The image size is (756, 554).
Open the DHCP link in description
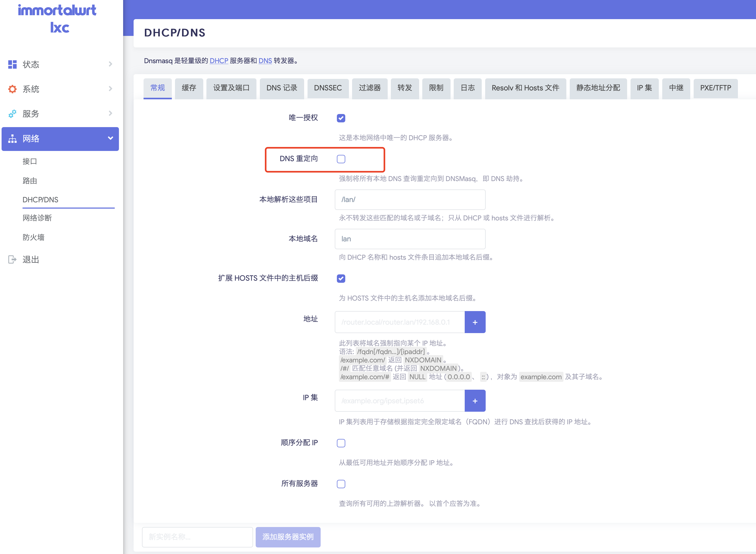click(218, 61)
